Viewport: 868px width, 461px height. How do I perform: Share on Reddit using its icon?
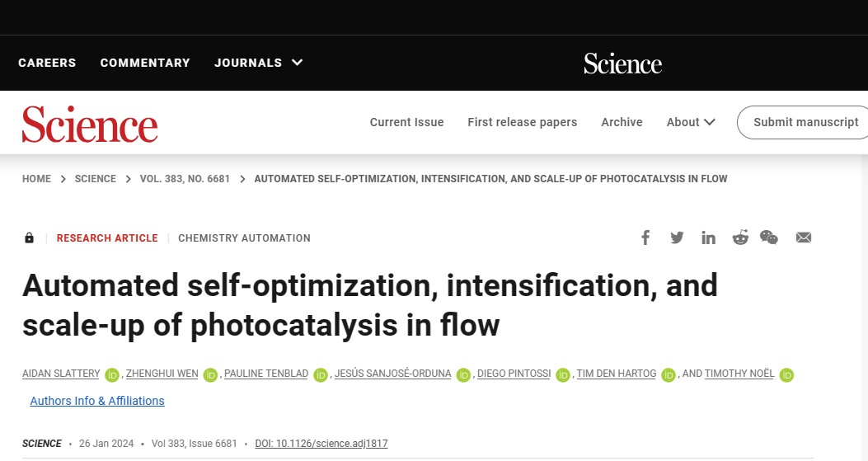tap(740, 238)
